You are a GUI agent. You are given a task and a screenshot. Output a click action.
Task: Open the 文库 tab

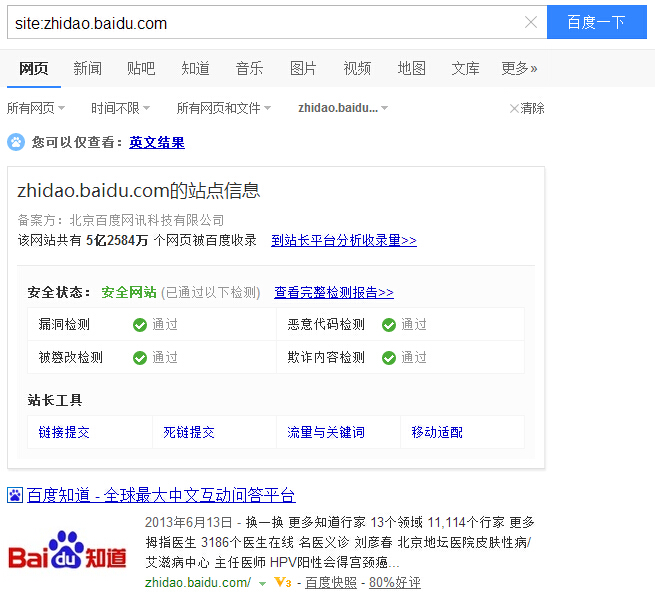coord(465,68)
